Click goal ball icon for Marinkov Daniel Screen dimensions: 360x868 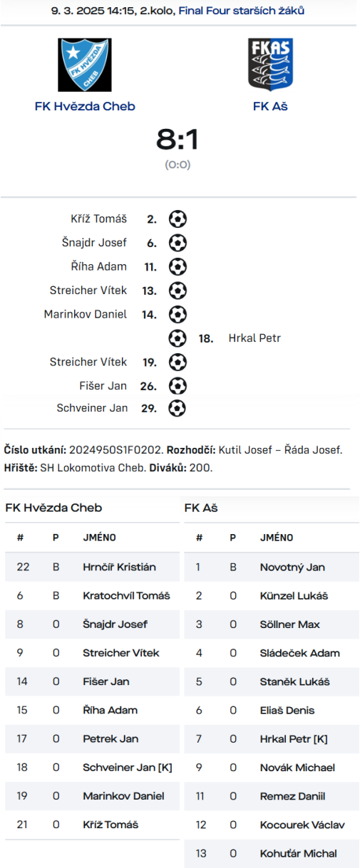click(x=178, y=314)
